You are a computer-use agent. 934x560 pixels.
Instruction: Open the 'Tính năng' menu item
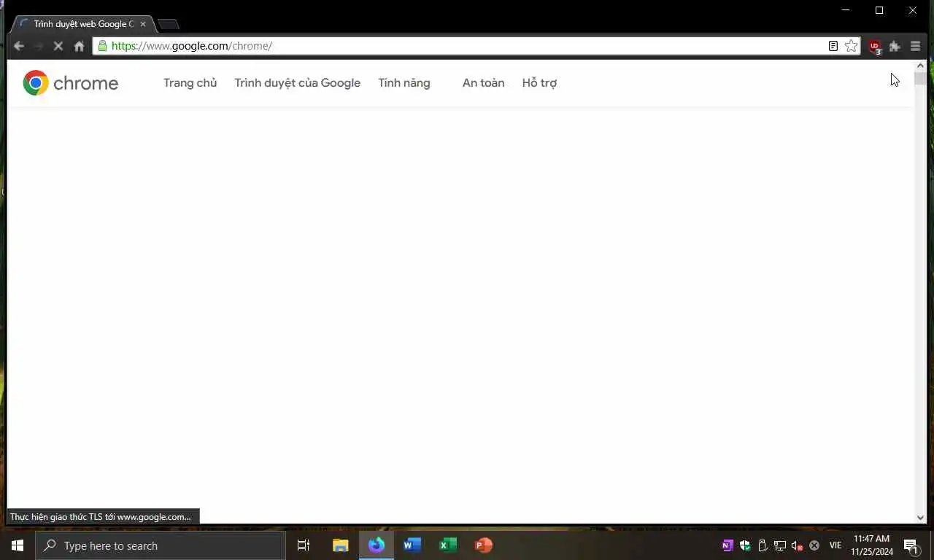point(404,83)
